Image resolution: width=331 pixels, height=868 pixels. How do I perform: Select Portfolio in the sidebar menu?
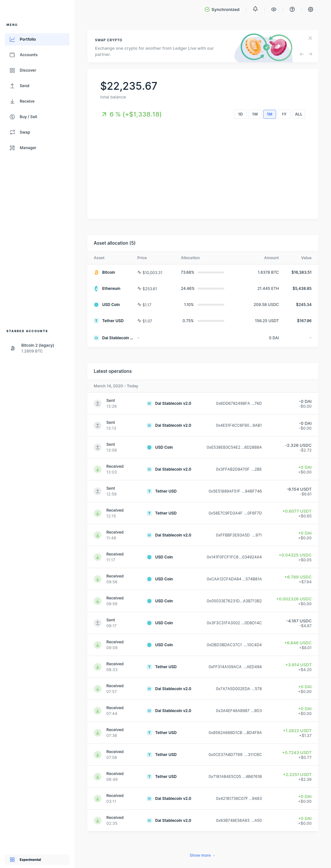coord(37,39)
